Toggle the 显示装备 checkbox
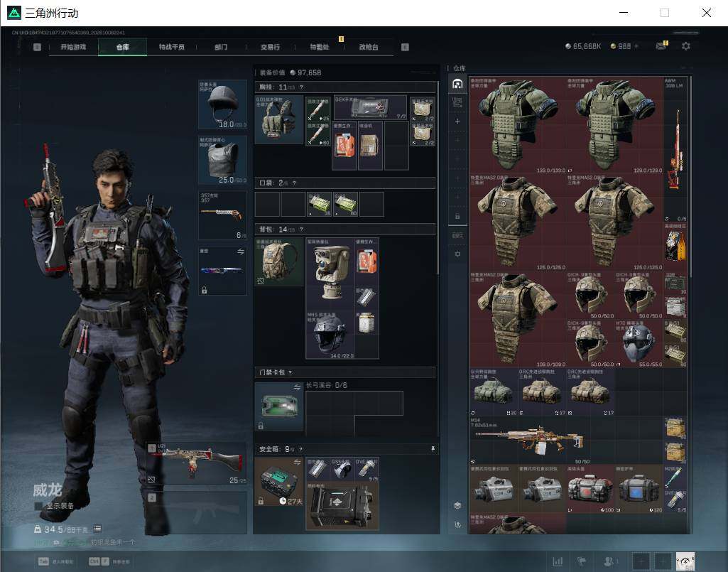Screen dimensions: 728x572 [x=39, y=506]
